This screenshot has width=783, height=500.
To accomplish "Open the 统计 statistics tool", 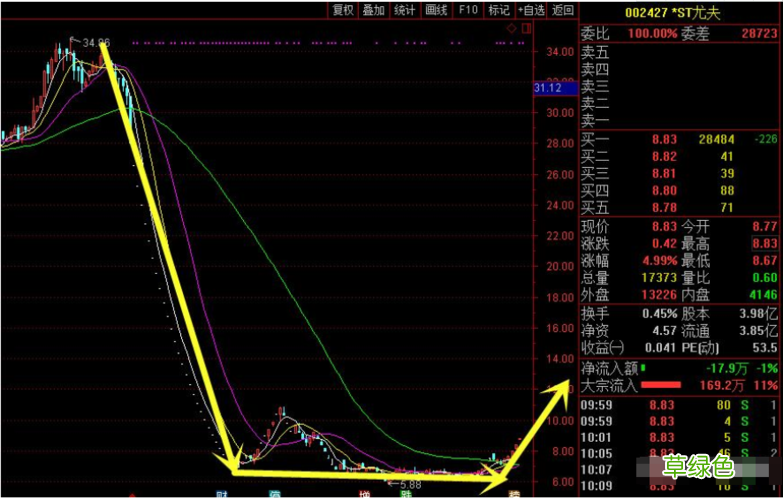I will tap(404, 10).
